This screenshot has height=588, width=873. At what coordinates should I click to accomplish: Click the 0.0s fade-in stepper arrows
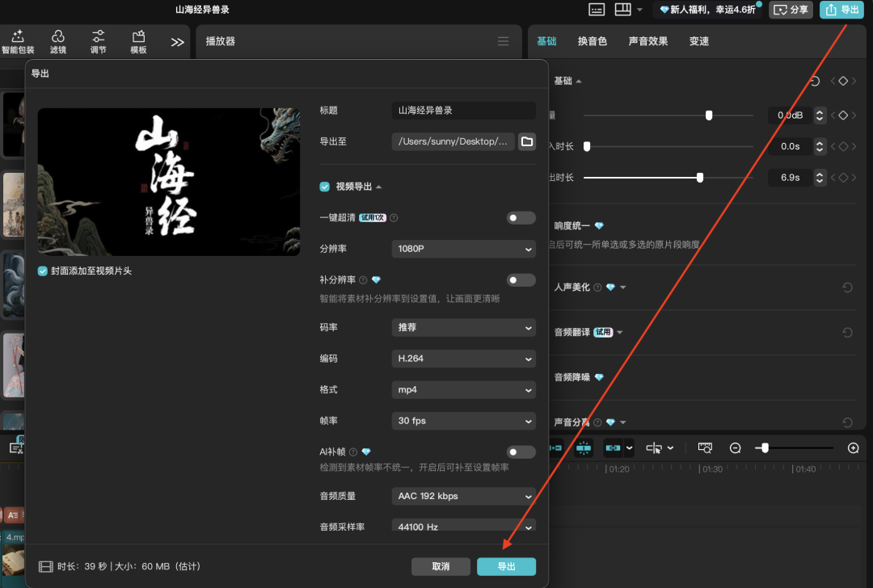click(820, 146)
